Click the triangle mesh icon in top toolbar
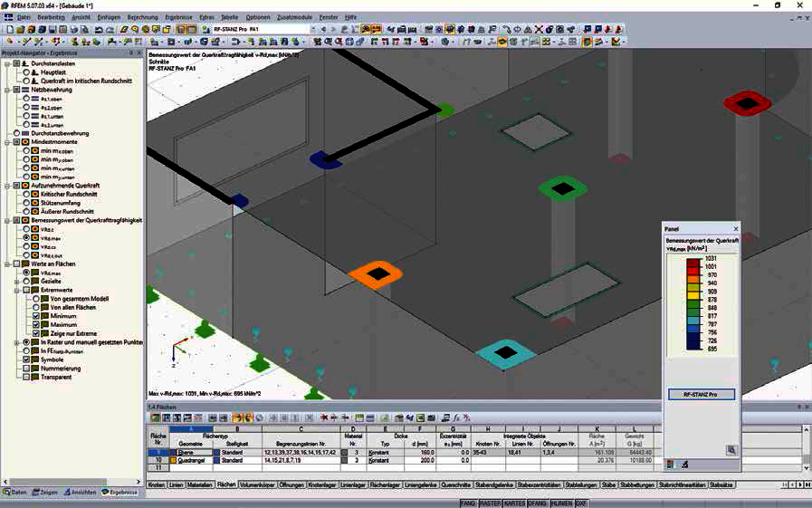The height and width of the screenshot is (508, 812). [x=529, y=30]
